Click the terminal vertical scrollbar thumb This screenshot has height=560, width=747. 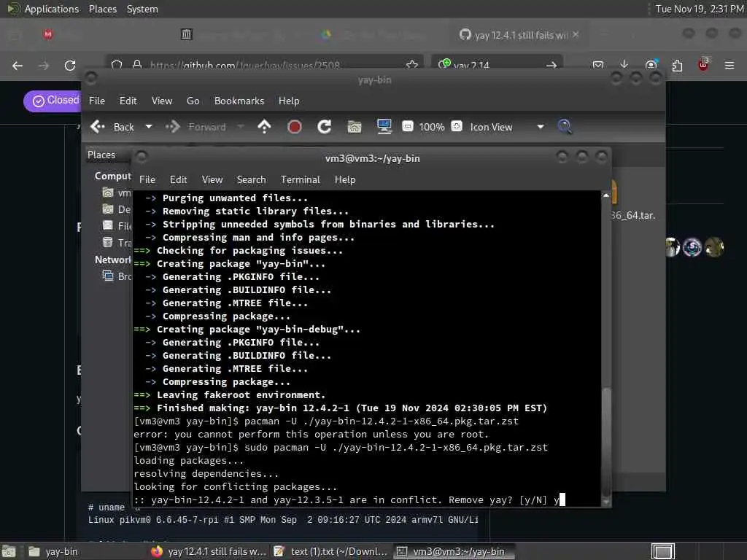(606, 442)
